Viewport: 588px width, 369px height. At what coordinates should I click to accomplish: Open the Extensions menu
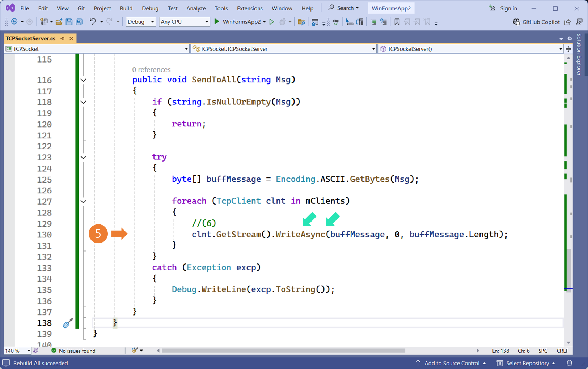(x=250, y=8)
